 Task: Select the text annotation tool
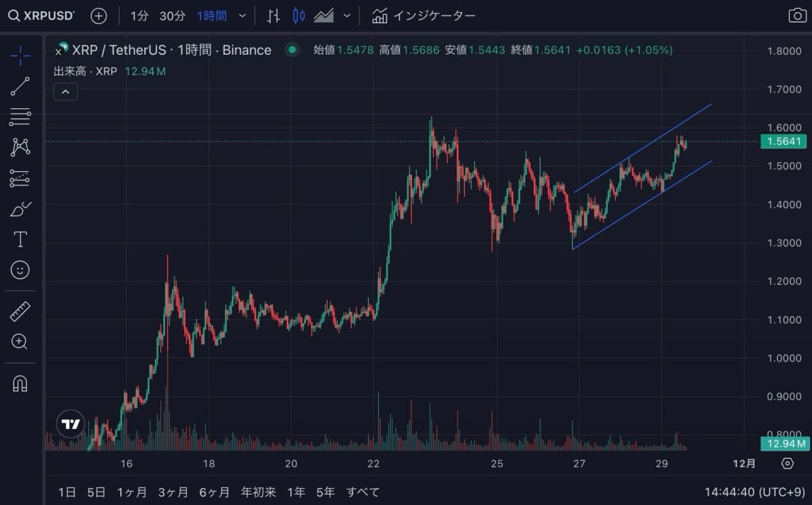(20, 240)
